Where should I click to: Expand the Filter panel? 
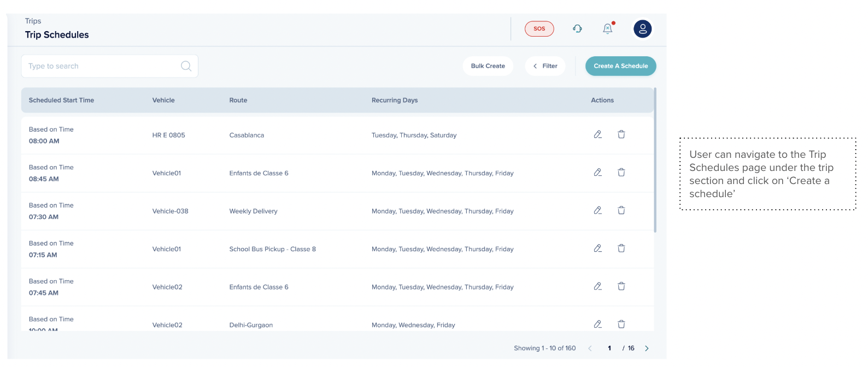click(545, 66)
